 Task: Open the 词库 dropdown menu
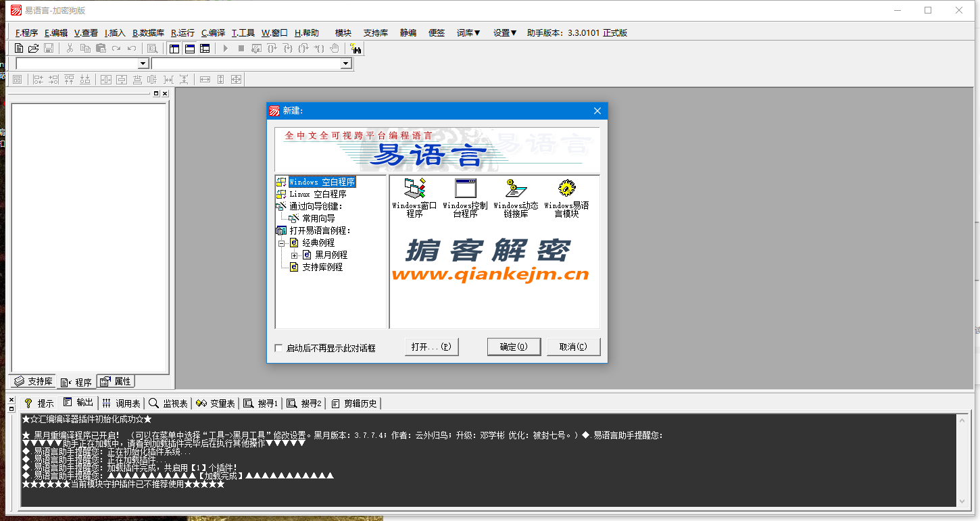pyautogui.click(x=468, y=32)
